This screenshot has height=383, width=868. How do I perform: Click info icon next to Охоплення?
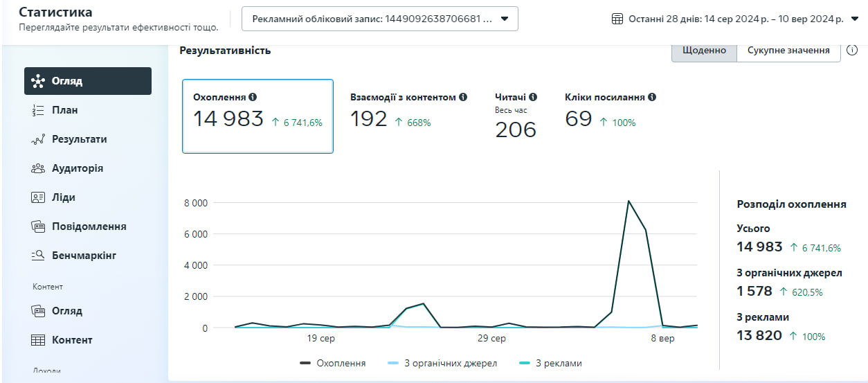pyautogui.click(x=253, y=98)
